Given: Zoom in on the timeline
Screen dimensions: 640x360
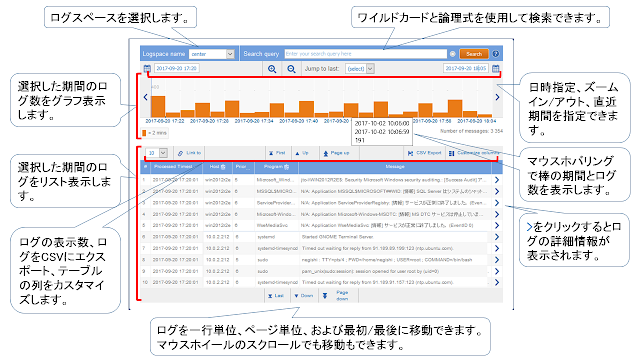Looking at the screenshot, I should 272,69.
